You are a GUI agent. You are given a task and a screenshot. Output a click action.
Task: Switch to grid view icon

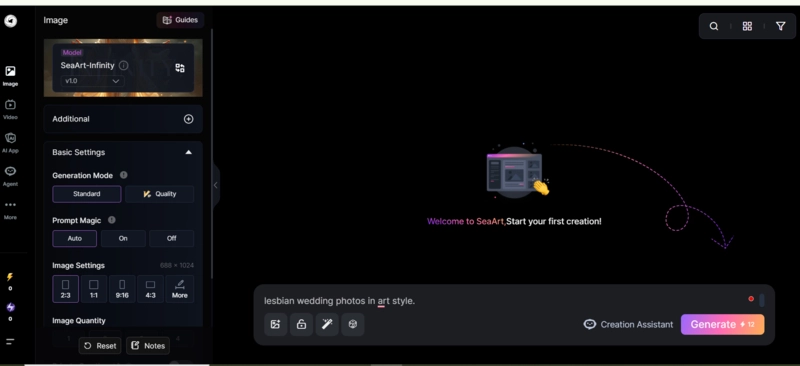tap(747, 26)
